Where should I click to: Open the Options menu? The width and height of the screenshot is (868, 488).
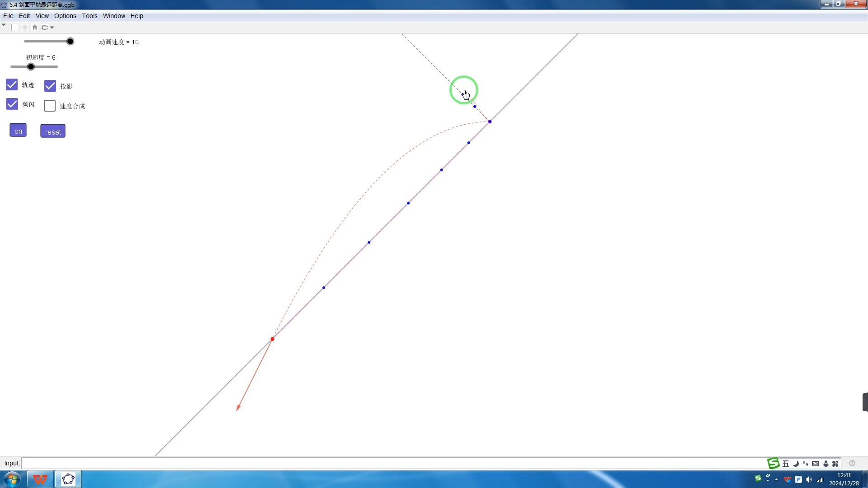(65, 16)
